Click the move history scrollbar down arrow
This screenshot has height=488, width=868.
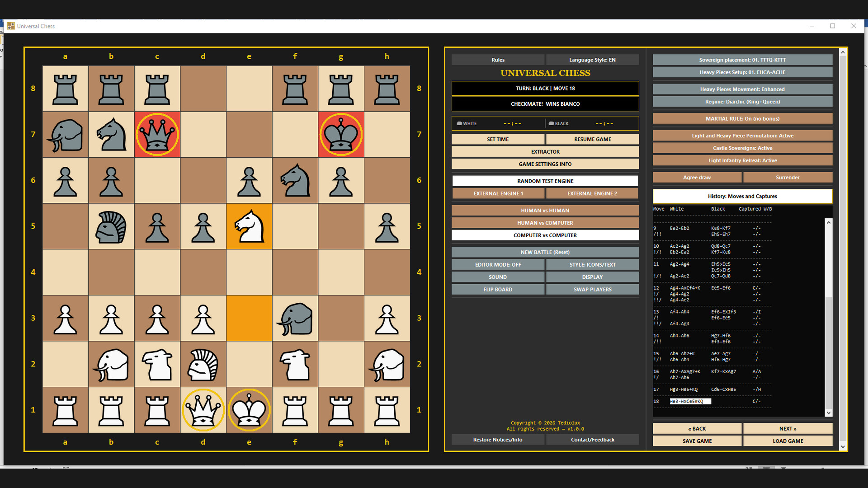click(x=828, y=413)
